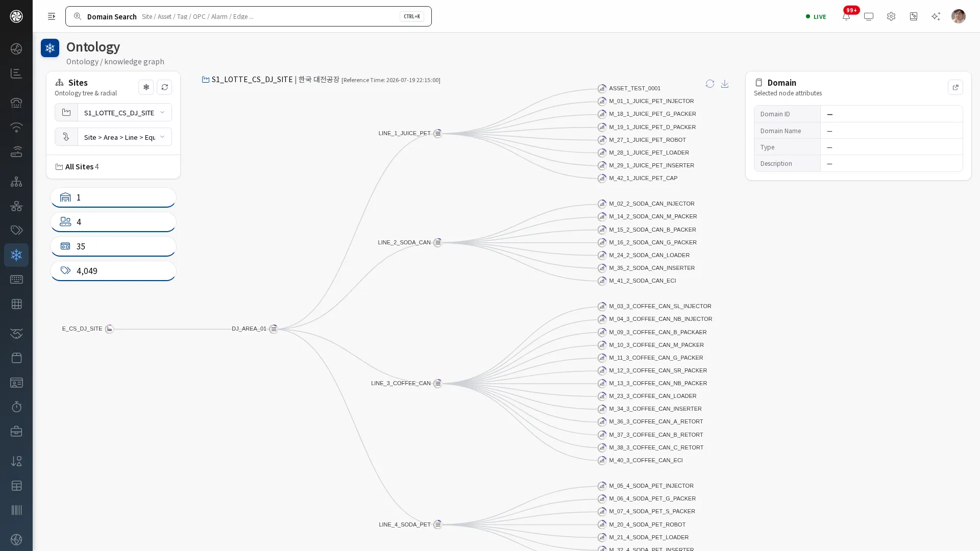Open the AI sparkles icon in header
980x551 pixels.
tap(936, 16)
